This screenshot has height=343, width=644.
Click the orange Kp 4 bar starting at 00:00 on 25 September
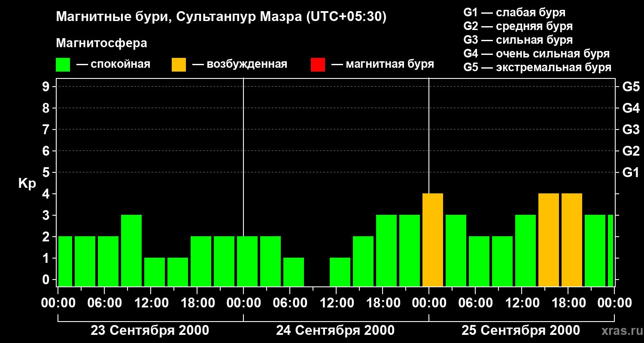pos(433,240)
